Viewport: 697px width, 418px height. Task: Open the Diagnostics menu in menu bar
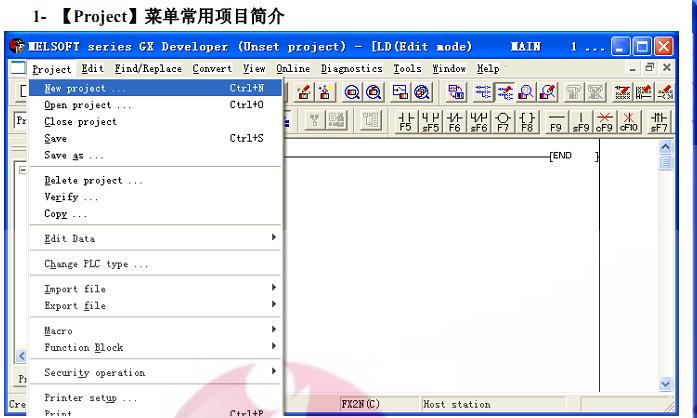click(x=351, y=69)
